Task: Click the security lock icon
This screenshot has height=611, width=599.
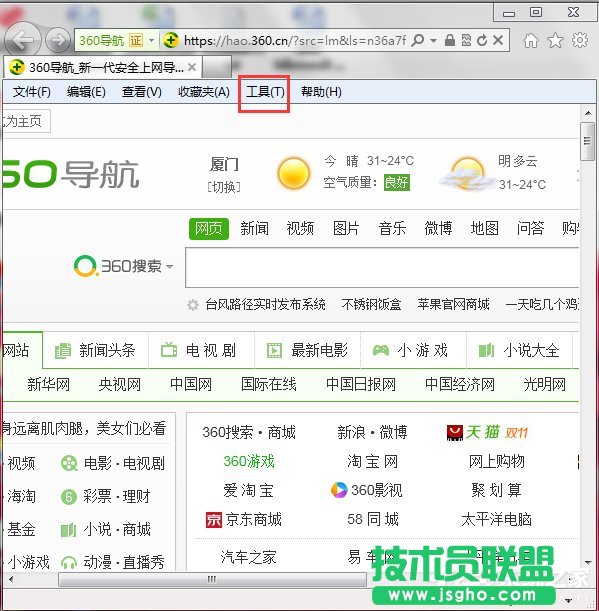Action: click(450, 40)
